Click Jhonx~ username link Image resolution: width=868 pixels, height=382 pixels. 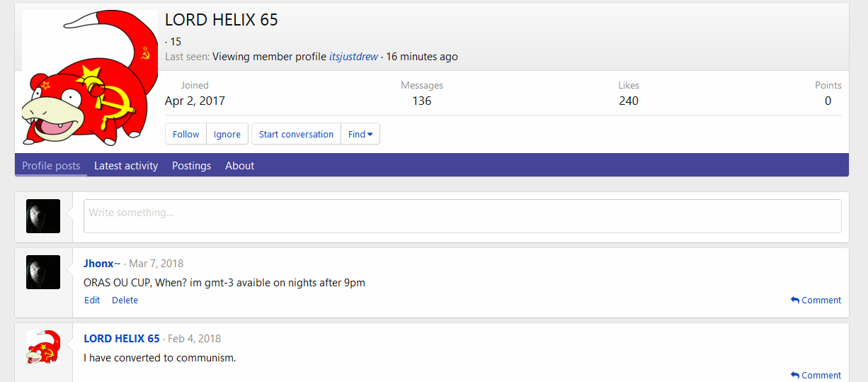pos(102,263)
